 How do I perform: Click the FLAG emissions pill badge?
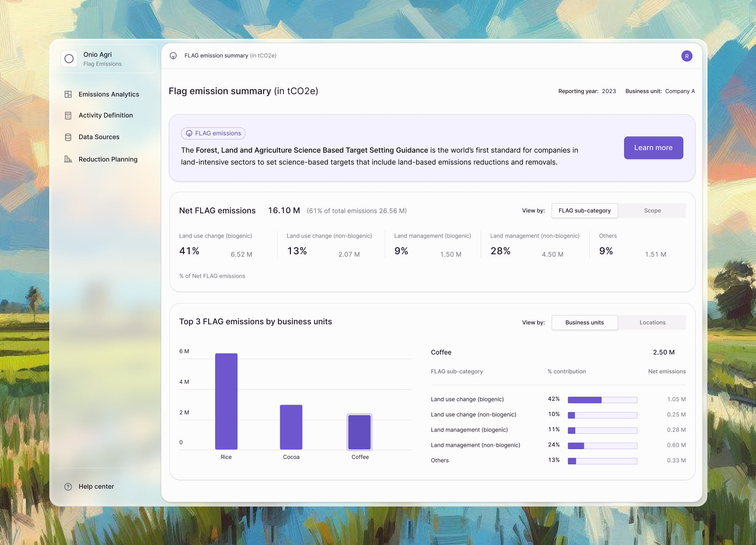pos(213,133)
